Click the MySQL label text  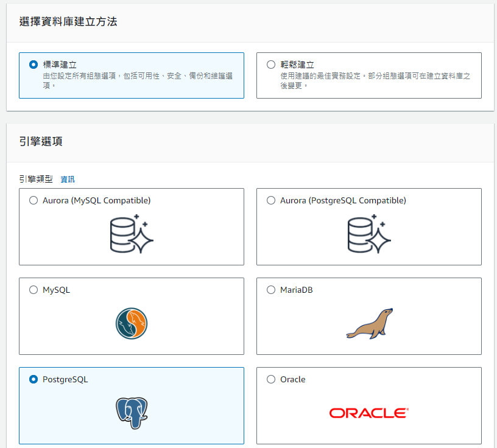(57, 290)
